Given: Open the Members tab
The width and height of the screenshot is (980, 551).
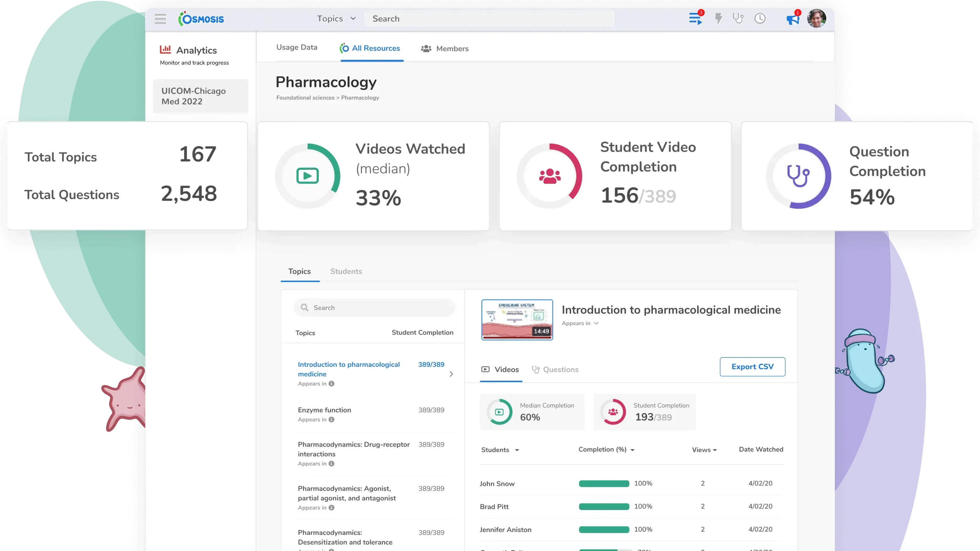Looking at the screenshot, I should point(444,48).
